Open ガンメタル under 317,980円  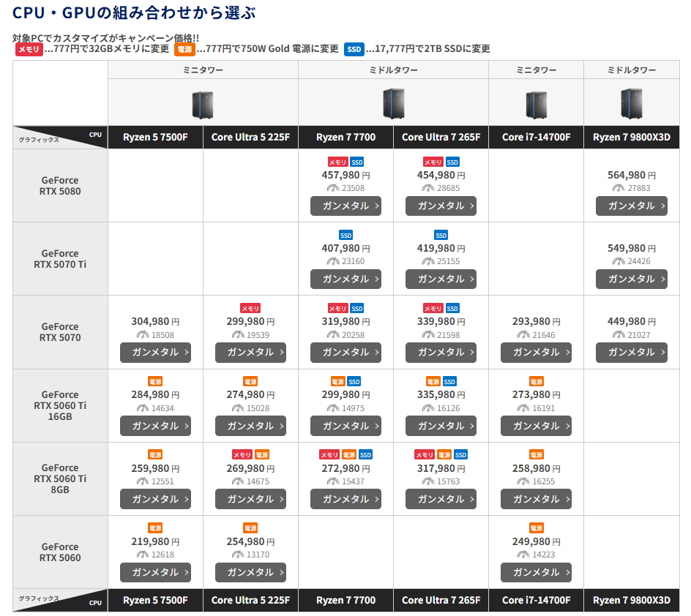tap(441, 499)
